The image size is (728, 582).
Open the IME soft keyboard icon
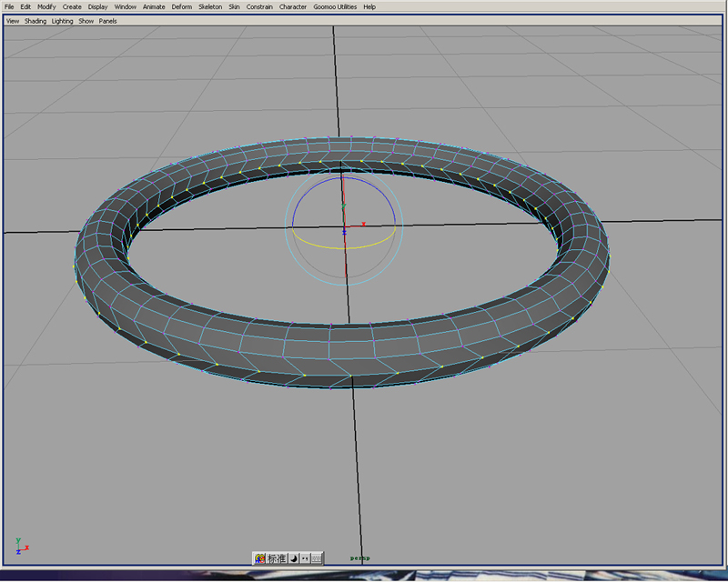(316, 558)
